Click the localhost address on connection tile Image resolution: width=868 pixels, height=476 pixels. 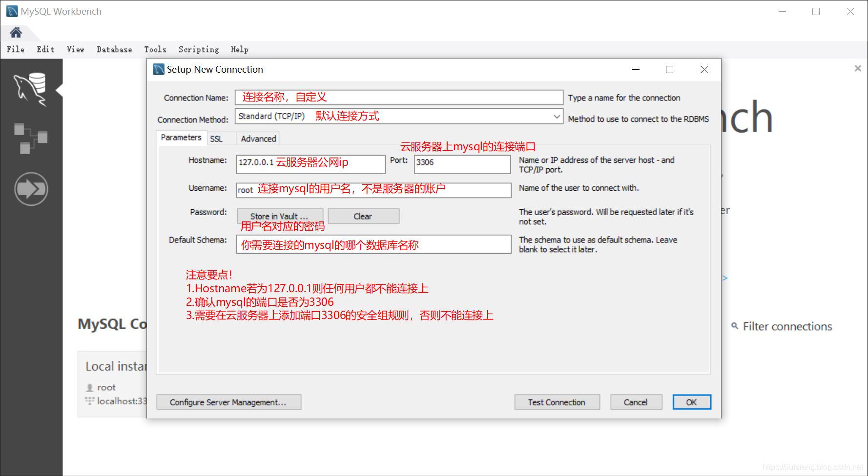pyautogui.click(x=122, y=401)
